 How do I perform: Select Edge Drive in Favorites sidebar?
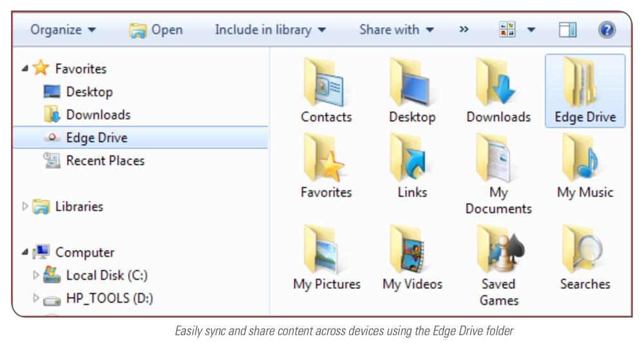(96, 138)
